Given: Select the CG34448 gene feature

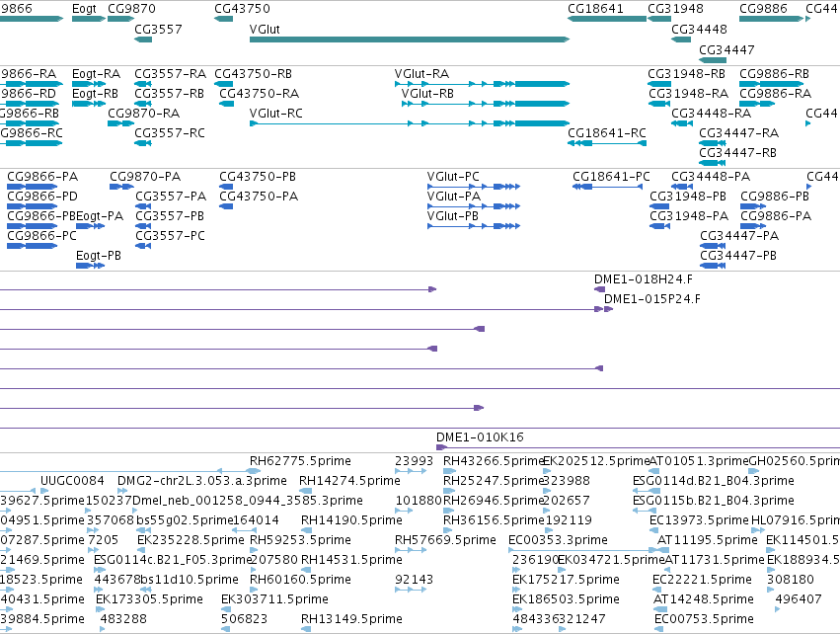Looking at the screenshot, I should point(681,40).
